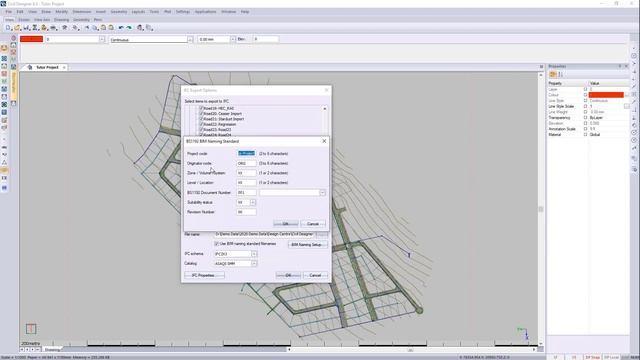Click the Redo arrow icon in the toolbar
Image resolution: width=640 pixels, height=360 pixels.
tap(129, 28)
